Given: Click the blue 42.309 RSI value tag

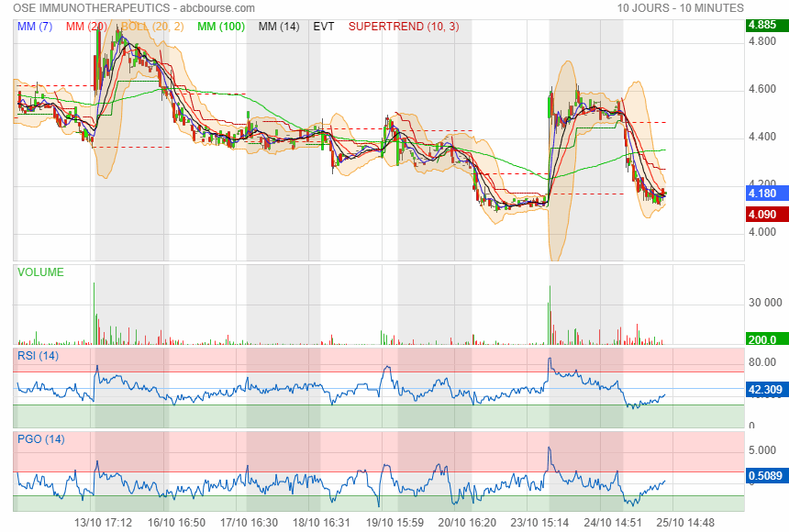Looking at the screenshot, I should click(x=767, y=390).
